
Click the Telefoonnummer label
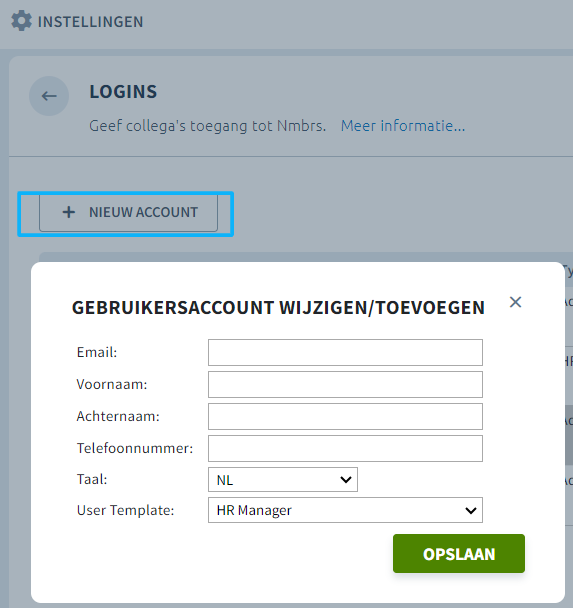click(135, 448)
